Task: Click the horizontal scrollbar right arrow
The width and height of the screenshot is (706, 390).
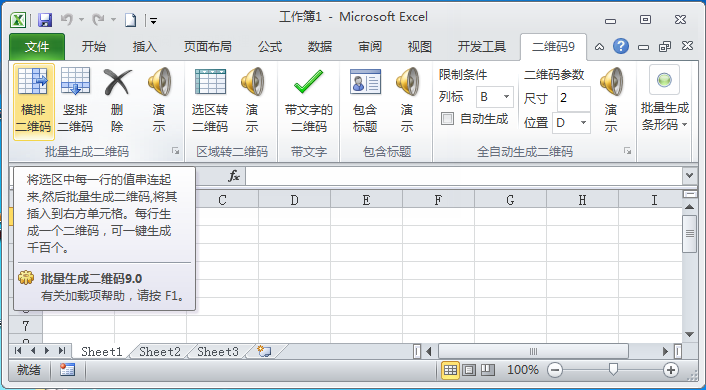Action: (665, 351)
